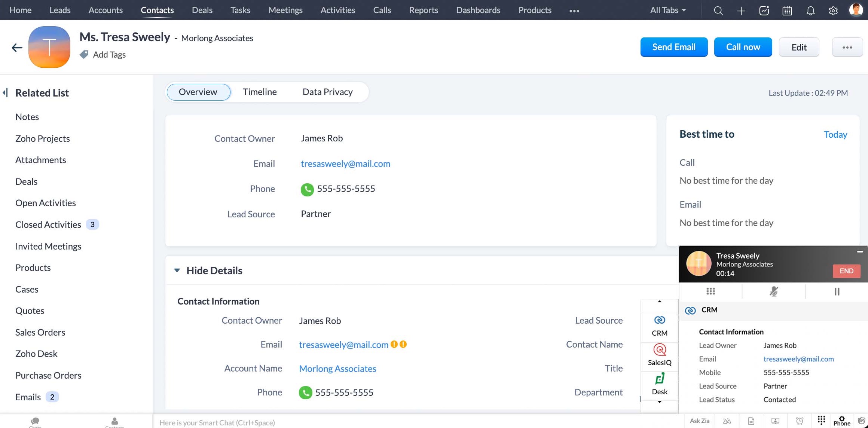Screen dimensions: 868x428
Task: Open the calendar icon in top bar
Action: [x=787, y=10]
